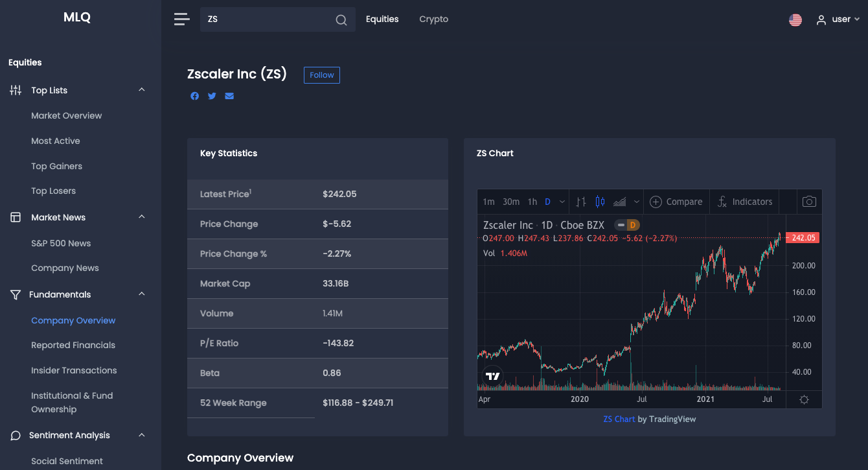Click the Latest Price value $242.05
This screenshot has width=868, height=470.
point(339,194)
